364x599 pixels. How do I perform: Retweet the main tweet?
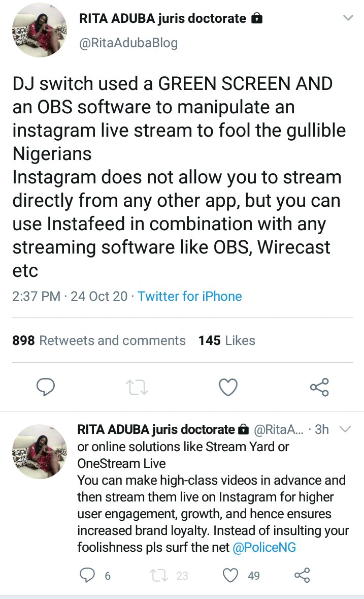click(x=137, y=388)
